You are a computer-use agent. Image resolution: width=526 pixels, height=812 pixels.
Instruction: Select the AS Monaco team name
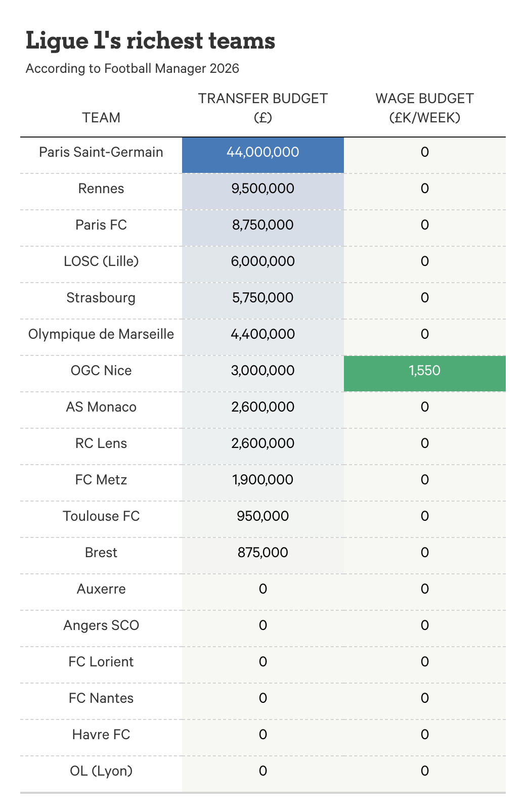click(101, 407)
